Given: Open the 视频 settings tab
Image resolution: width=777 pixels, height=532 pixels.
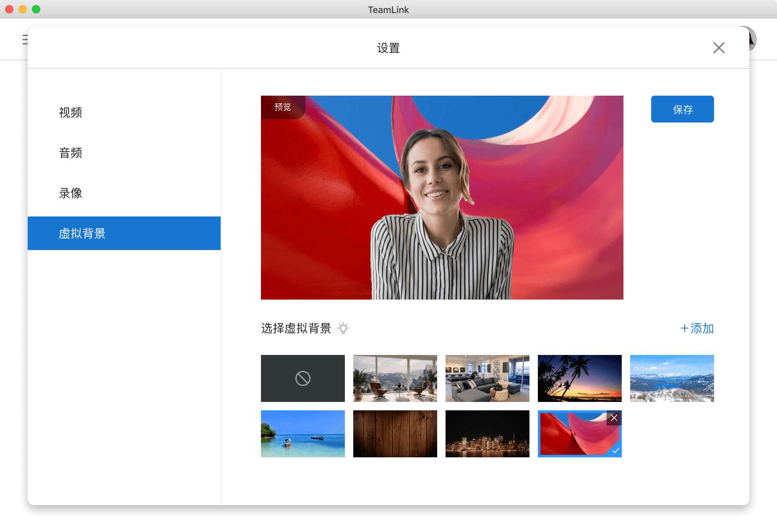Looking at the screenshot, I should pos(70,112).
